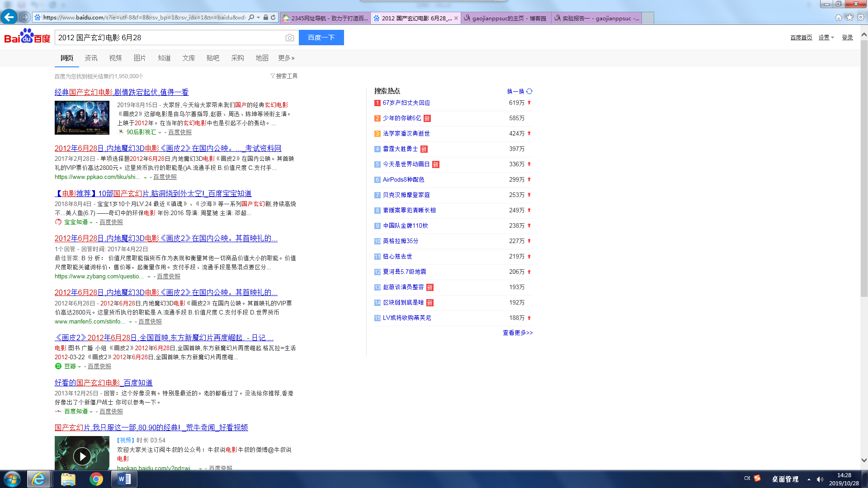
Task: Open Chrome from the taskbar
Action: click(96, 479)
